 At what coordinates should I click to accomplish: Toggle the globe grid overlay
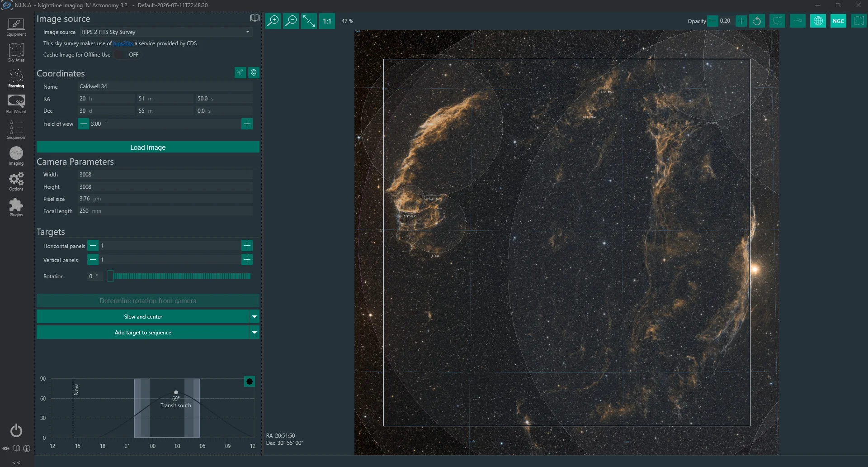pyautogui.click(x=818, y=21)
